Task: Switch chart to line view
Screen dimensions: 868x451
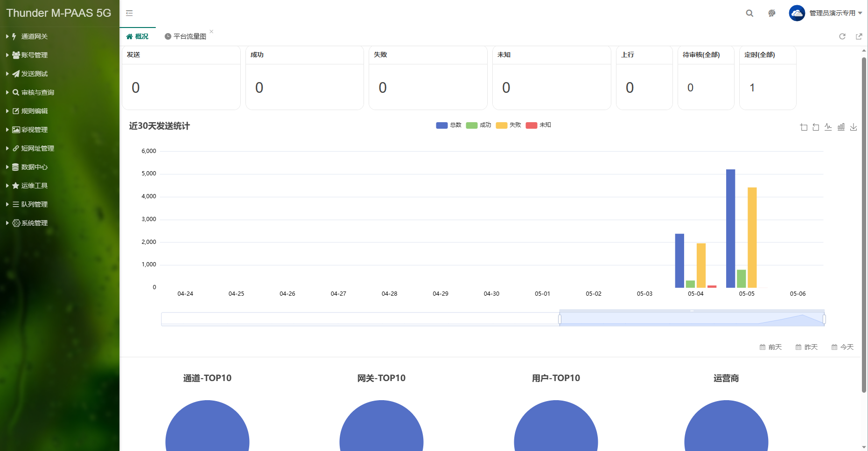Action: (x=828, y=127)
